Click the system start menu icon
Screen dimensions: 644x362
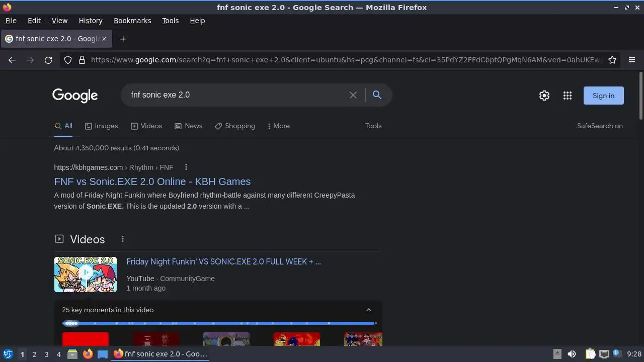click(8, 354)
